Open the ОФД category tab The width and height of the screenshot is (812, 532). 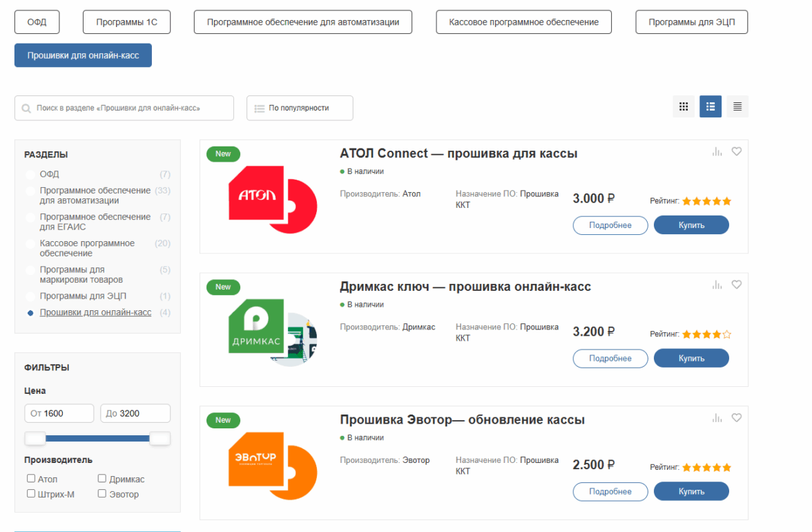coord(37,22)
